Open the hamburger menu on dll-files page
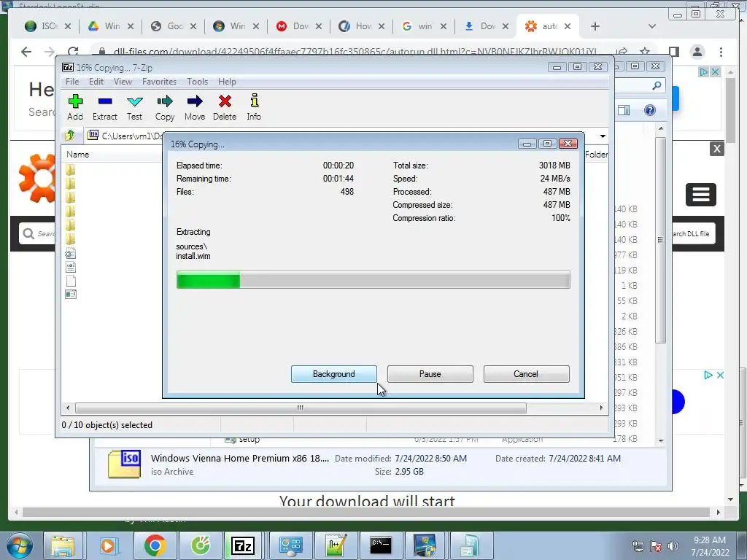 click(x=701, y=194)
